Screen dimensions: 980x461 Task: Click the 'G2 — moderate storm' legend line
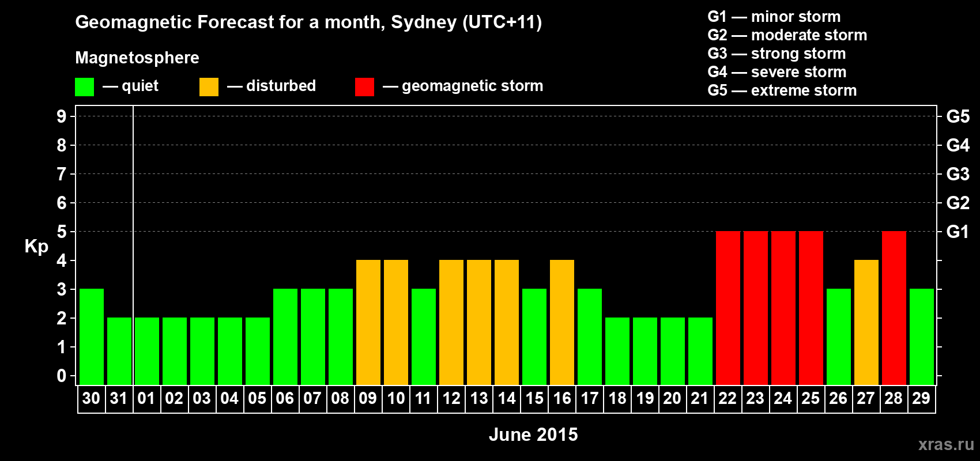coord(787,35)
